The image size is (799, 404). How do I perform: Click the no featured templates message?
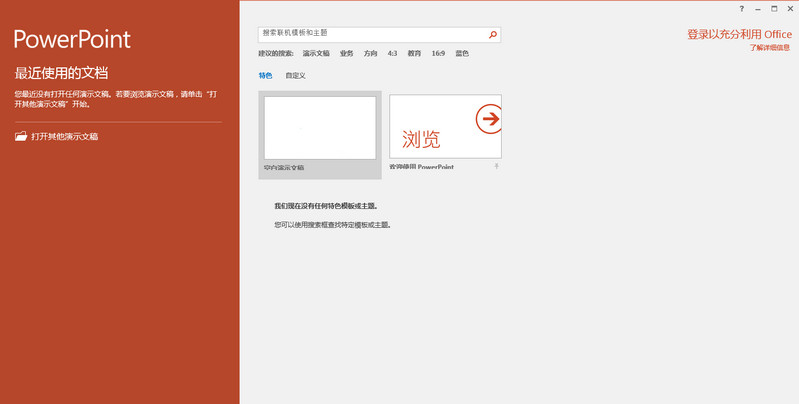point(326,206)
